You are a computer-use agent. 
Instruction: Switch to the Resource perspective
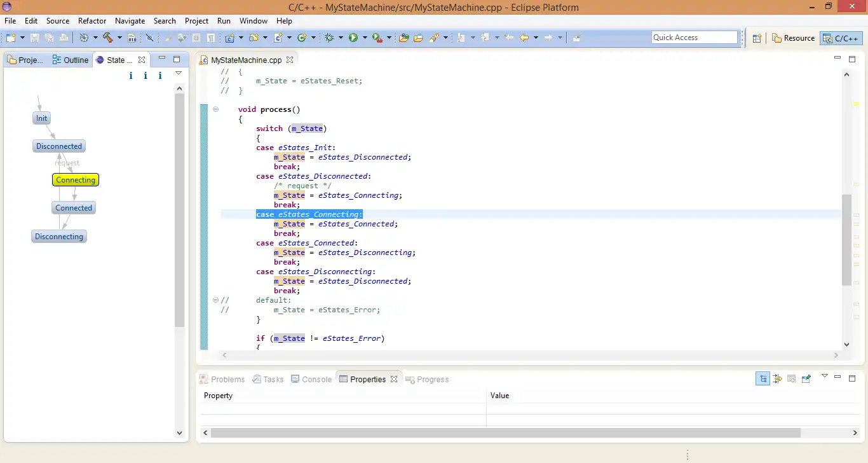coord(793,38)
